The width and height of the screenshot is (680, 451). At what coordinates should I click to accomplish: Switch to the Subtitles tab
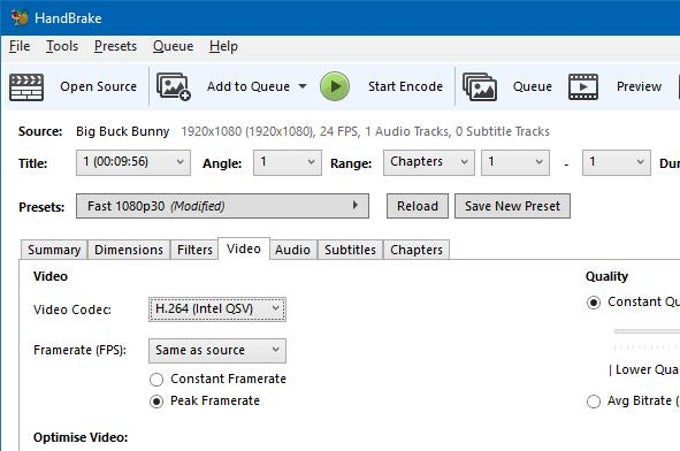[350, 250]
